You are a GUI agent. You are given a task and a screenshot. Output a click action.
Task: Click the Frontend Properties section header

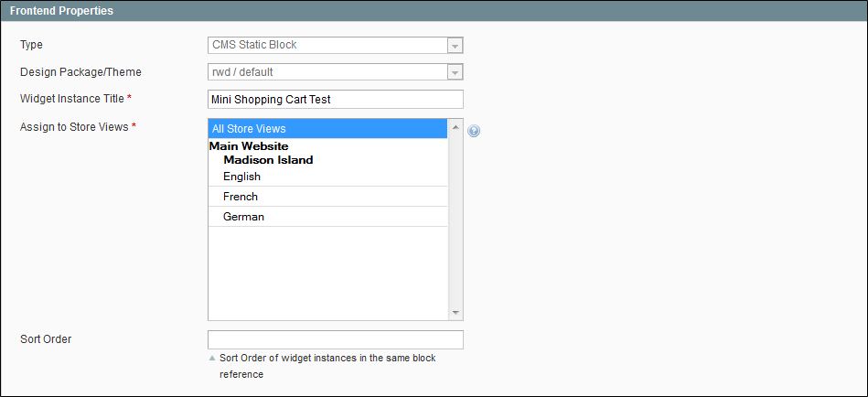point(434,11)
